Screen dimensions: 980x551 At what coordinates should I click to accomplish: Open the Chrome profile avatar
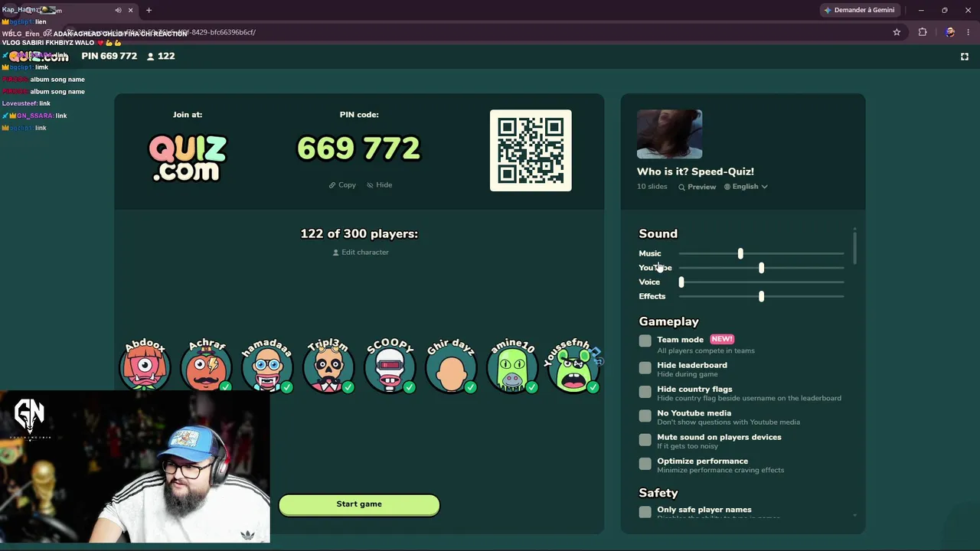[949, 32]
